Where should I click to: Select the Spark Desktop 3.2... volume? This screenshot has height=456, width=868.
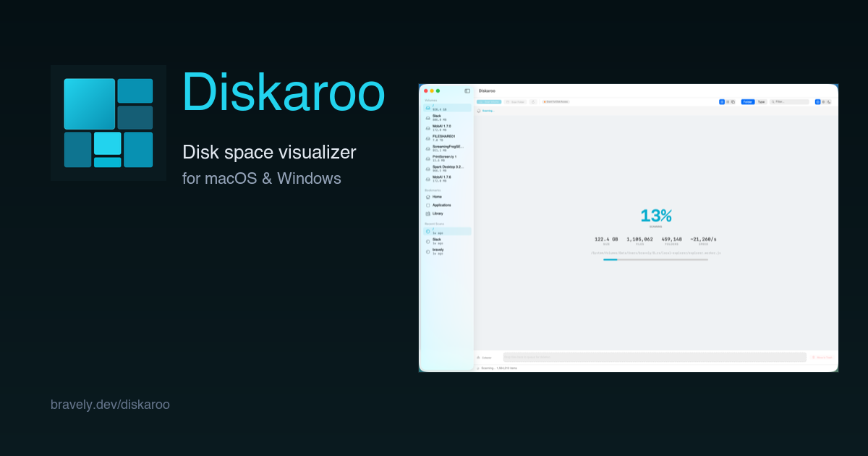click(447, 169)
